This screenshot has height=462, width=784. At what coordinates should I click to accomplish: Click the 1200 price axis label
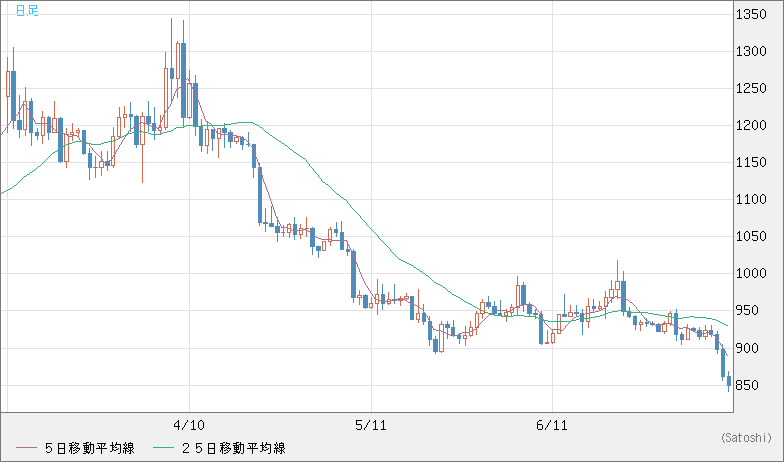tap(751, 125)
